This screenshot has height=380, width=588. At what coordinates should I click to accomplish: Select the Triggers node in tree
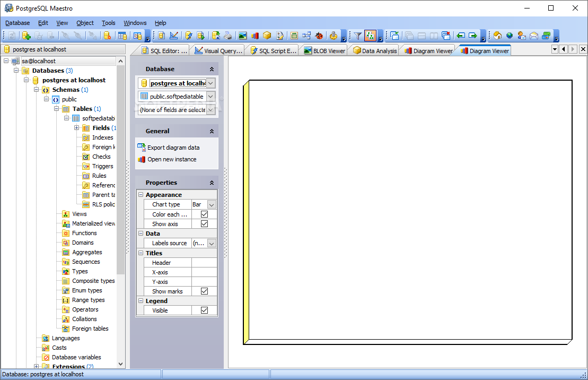[103, 166]
